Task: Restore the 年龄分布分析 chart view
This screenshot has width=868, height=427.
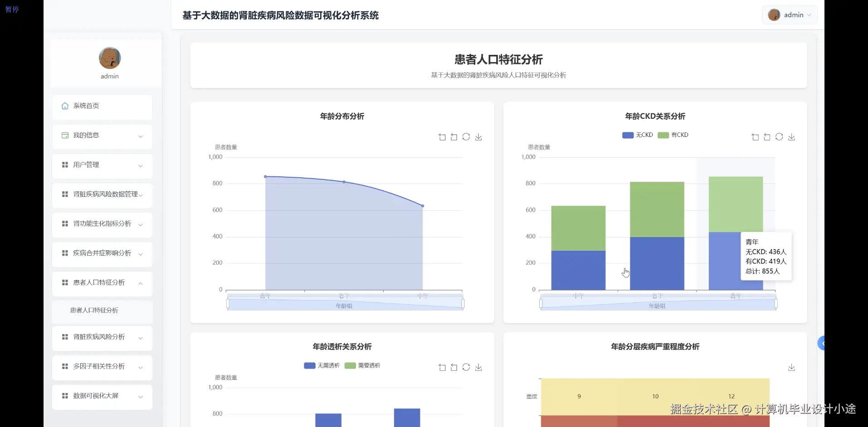Action: 466,137
